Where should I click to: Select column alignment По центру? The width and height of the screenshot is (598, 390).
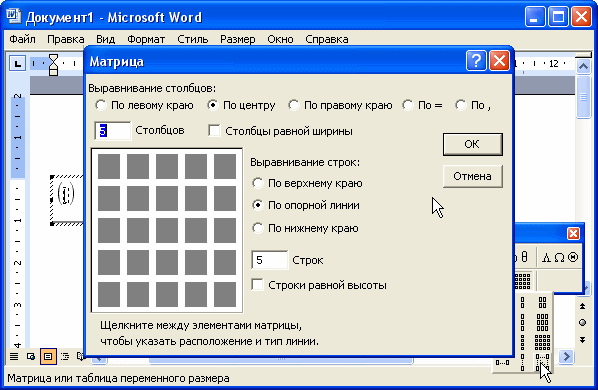241,105
